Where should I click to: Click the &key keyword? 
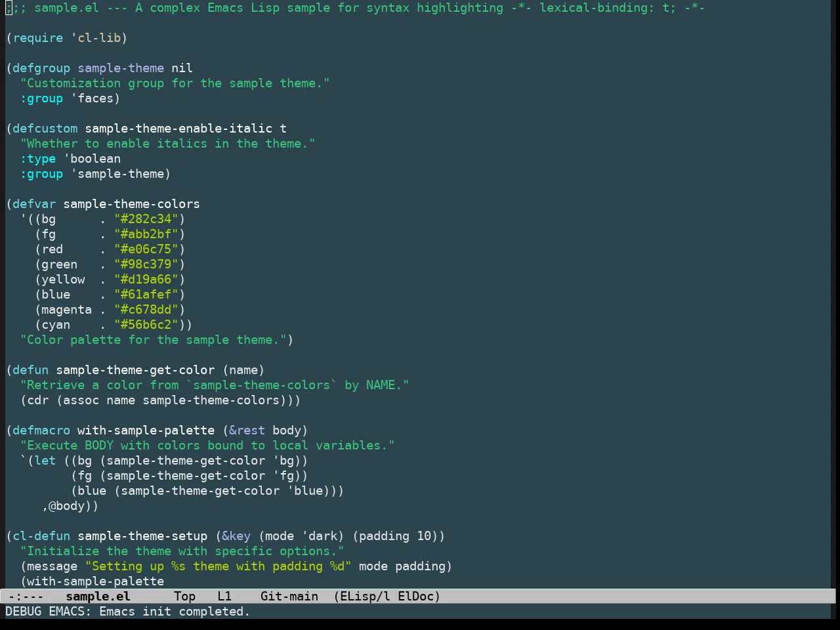tap(236, 536)
